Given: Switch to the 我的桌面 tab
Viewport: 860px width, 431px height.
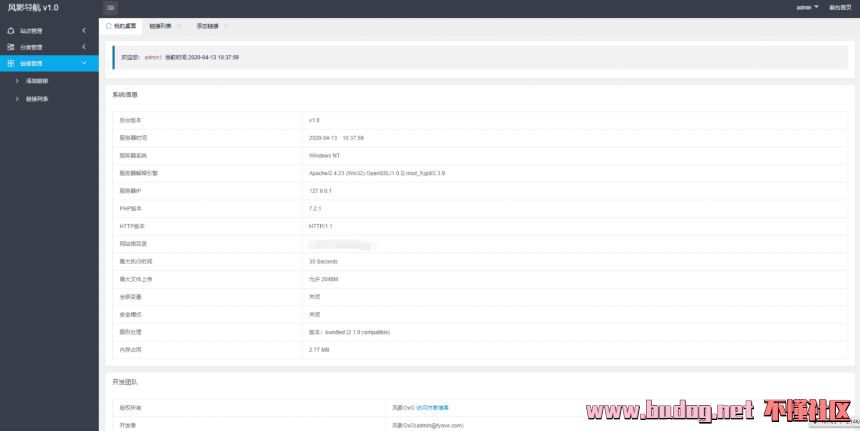Looking at the screenshot, I should click(121, 26).
